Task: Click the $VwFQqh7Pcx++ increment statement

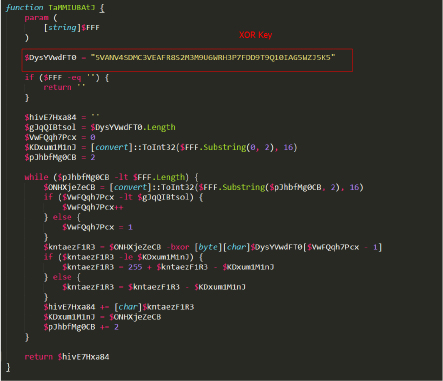Action: click(93, 207)
